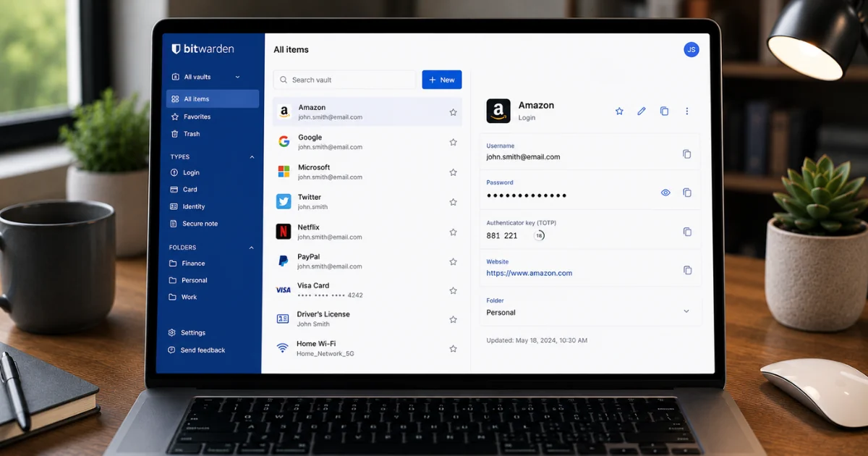Select the PayPal list entry
Viewport: 868px width, 456px height.
click(x=367, y=261)
